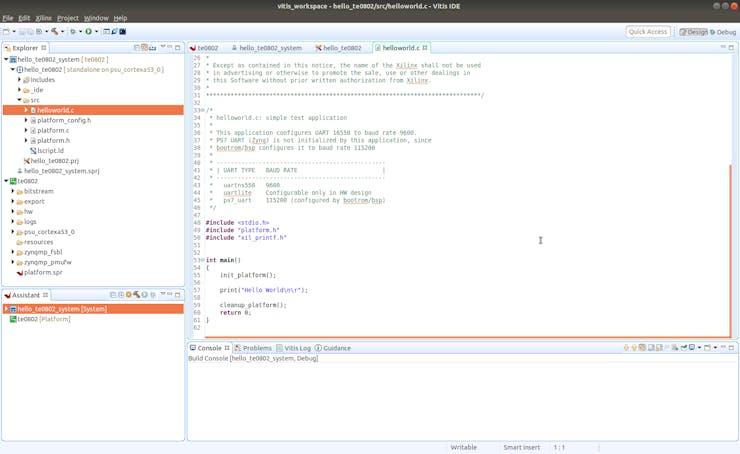The width and height of the screenshot is (740, 454).
Task: Expand the bitstream folder node
Action: tap(13, 191)
